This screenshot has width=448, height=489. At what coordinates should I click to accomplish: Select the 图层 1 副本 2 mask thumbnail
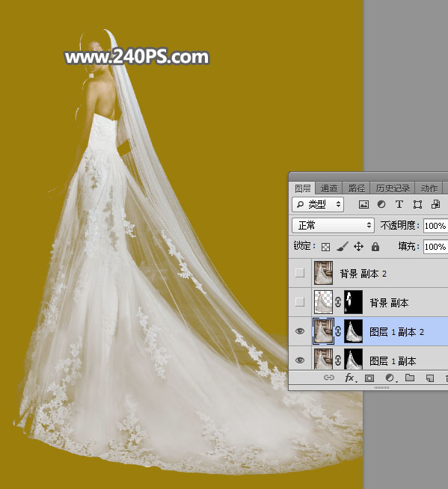pyautogui.click(x=353, y=331)
